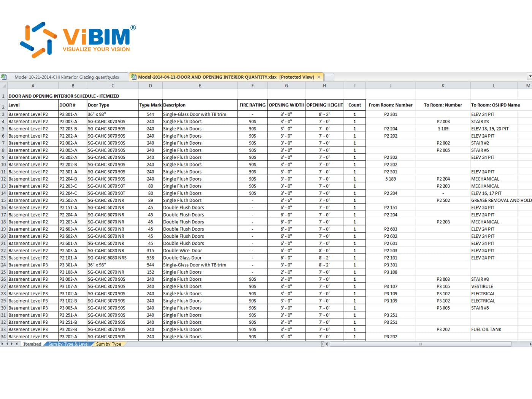Select column G by clicking its header
Screen dimensions: 532x399
[x=287, y=85]
